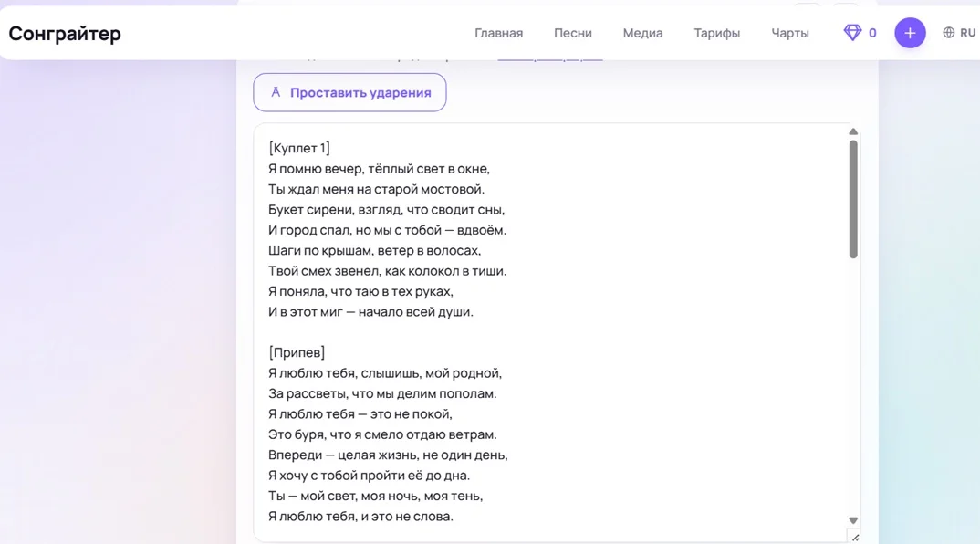Click the purple plus create button

point(910,33)
